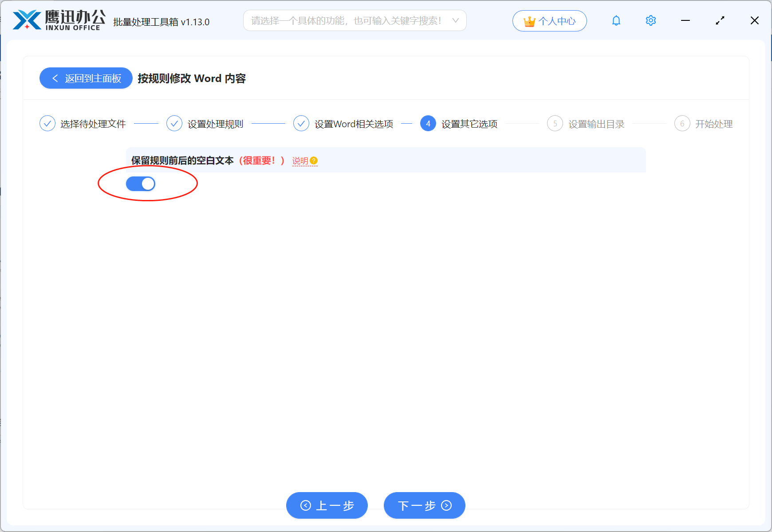This screenshot has width=772, height=532.
Task: Toggle off 保留规则前后的空白文本 switch
Action: 141,183
